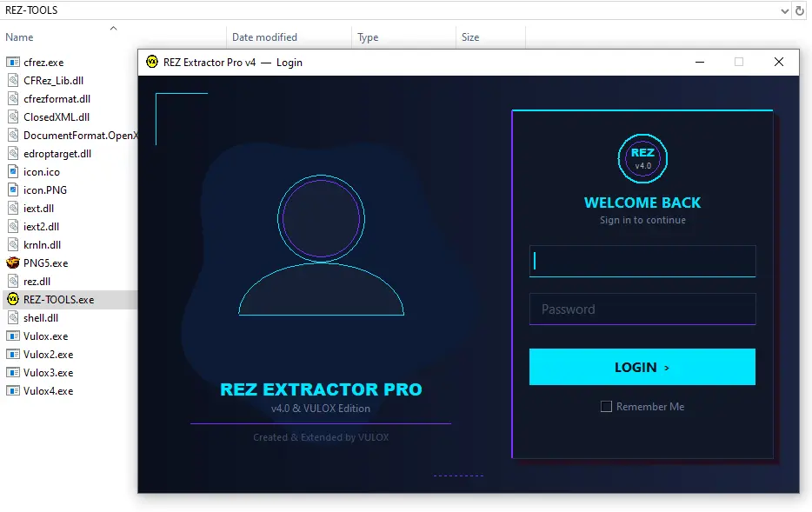
Task: Select the Vulox3.exe file name
Action: [48, 372]
